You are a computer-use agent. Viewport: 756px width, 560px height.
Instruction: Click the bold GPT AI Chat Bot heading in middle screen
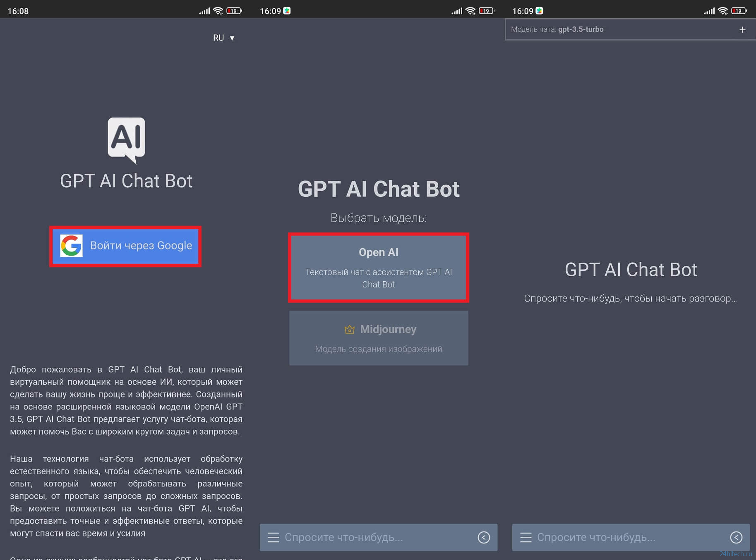pos(379,189)
